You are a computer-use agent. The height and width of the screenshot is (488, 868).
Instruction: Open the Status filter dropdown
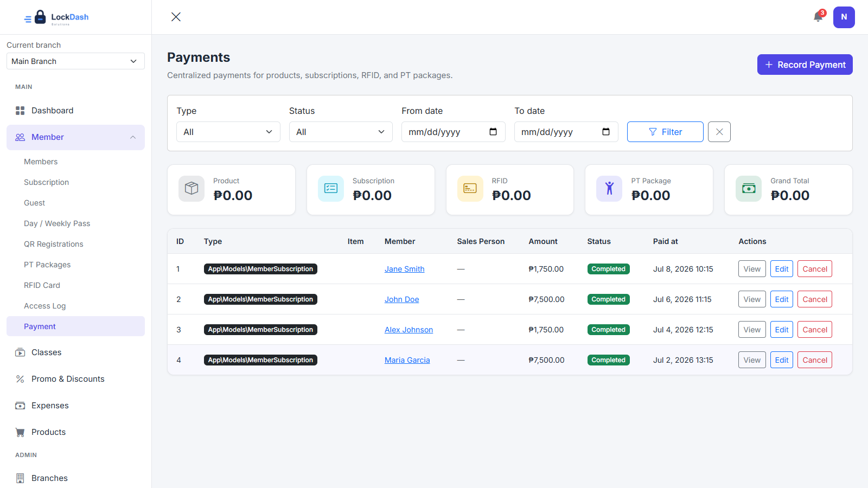click(341, 132)
